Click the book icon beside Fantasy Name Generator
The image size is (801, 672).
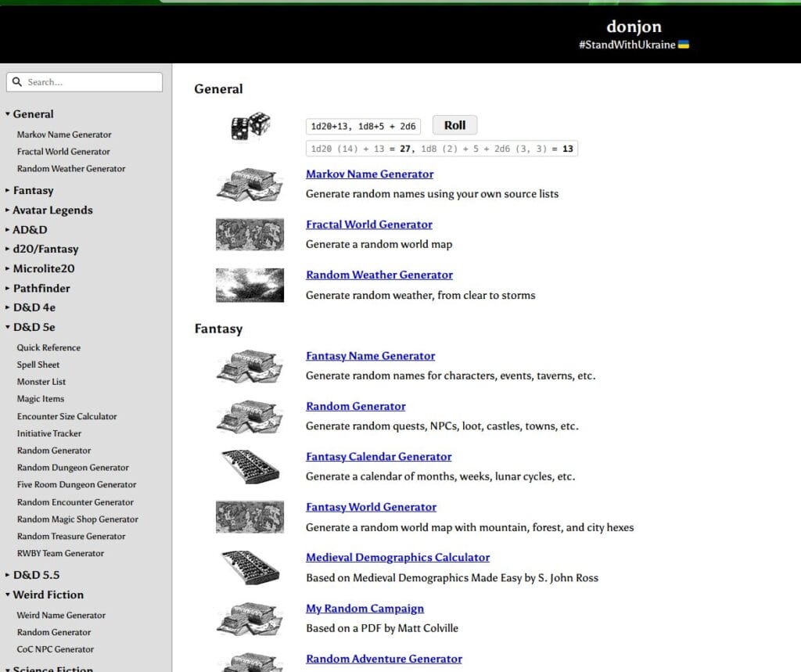point(250,366)
